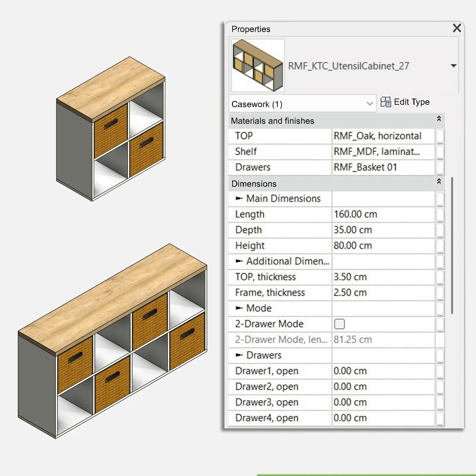
Task: Select the Height value field
Action: coord(383,245)
